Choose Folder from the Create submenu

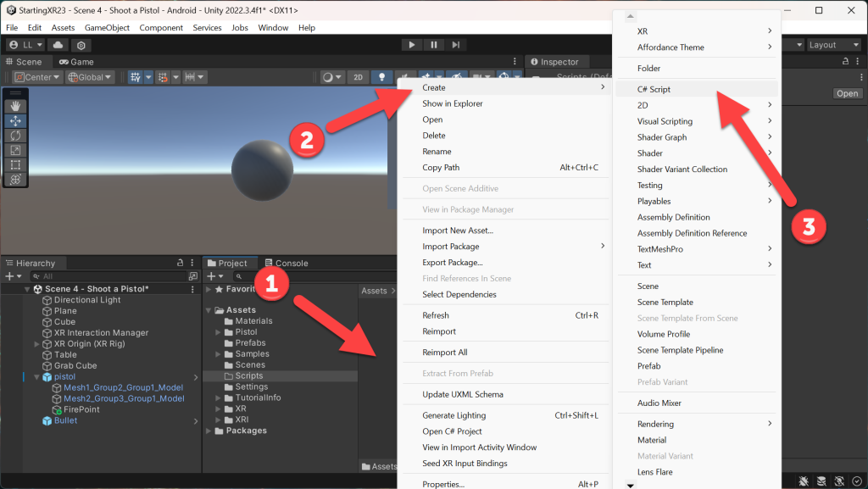pyautogui.click(x=697, y=68)
